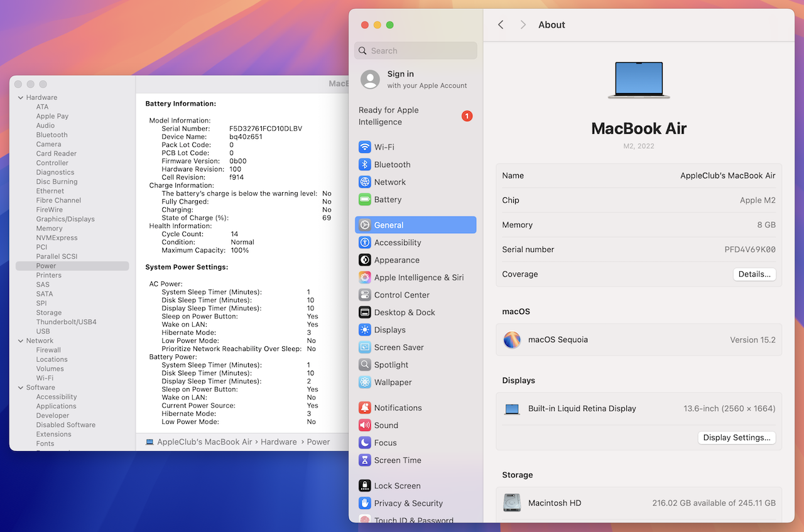The width and height of the screenshot is (804, 532).
Task: Click the MacBook Air laptop image
Action: click(x=639, y=80)
